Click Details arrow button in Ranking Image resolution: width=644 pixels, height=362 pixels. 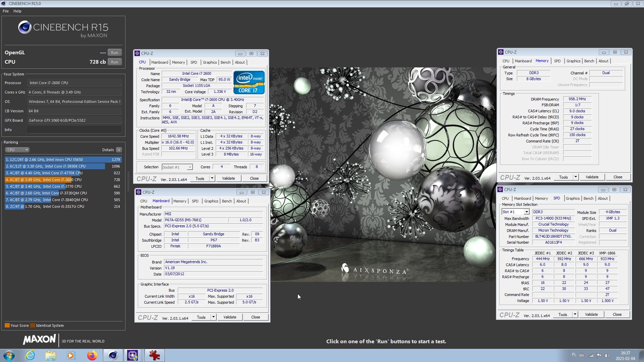coord(119,150)
